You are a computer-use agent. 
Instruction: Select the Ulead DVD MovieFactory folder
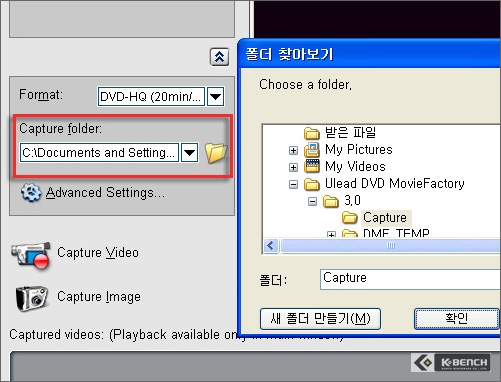(394, 183)
